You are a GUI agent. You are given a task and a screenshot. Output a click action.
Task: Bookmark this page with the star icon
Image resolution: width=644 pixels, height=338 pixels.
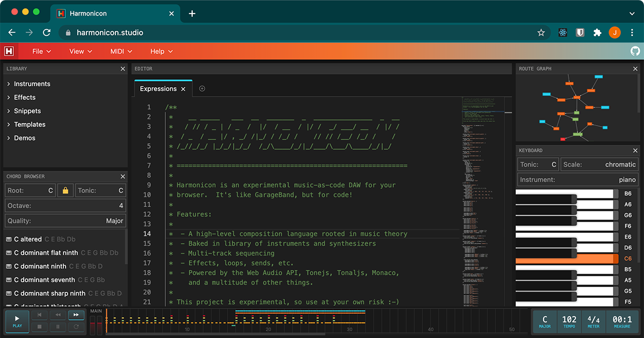(x=541, y=33)
